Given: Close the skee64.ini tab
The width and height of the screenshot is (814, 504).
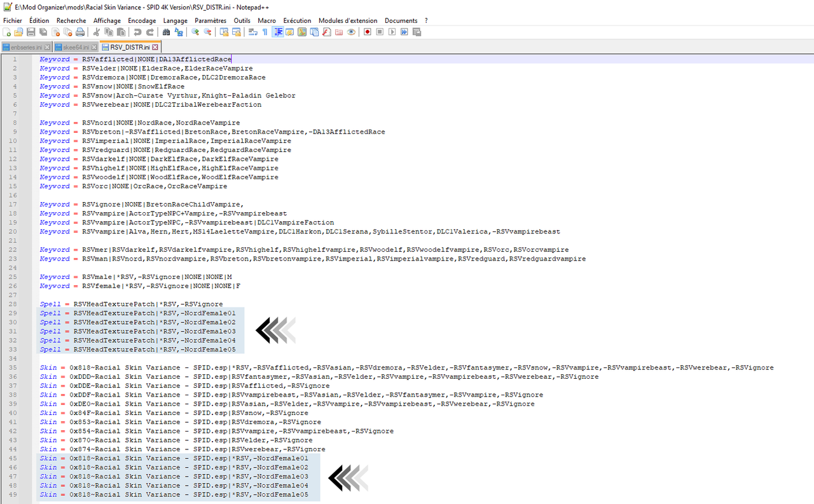Looking at the screenshot, I should pyautogui.click(x=94, y=47).
